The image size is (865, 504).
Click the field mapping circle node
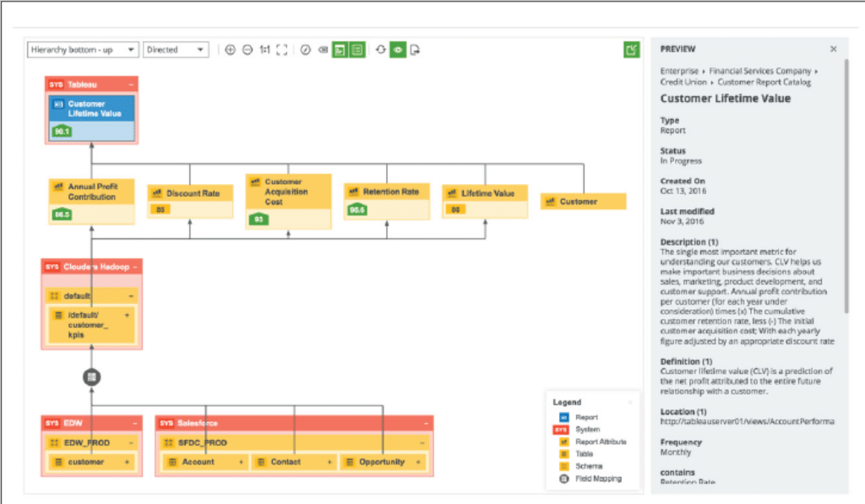91,377
